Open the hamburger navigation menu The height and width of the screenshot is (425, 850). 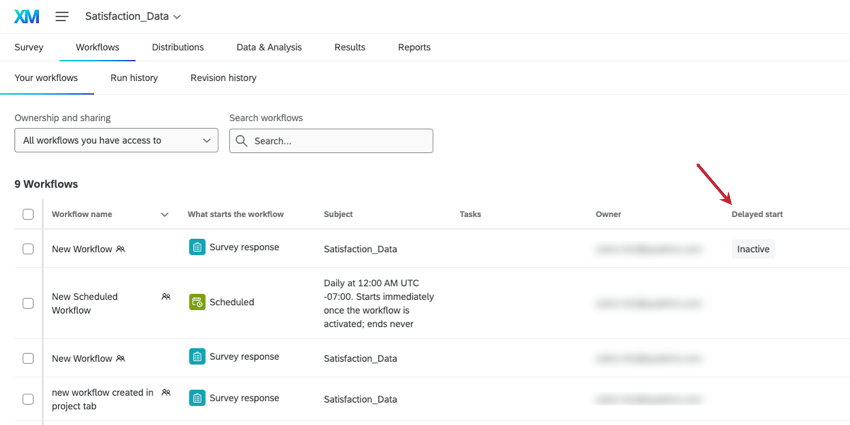(62, 16)
